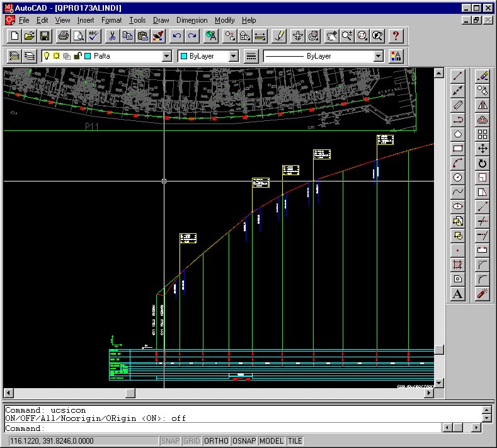Select the Rectangle draw tool
497x448 pixels.
[x=458, y=149]
